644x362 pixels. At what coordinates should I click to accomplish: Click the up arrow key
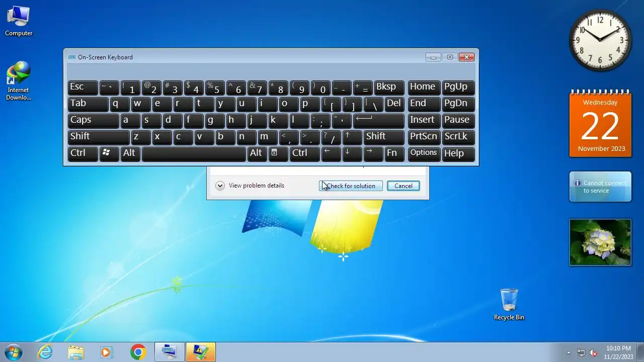[x=352, y=137]
